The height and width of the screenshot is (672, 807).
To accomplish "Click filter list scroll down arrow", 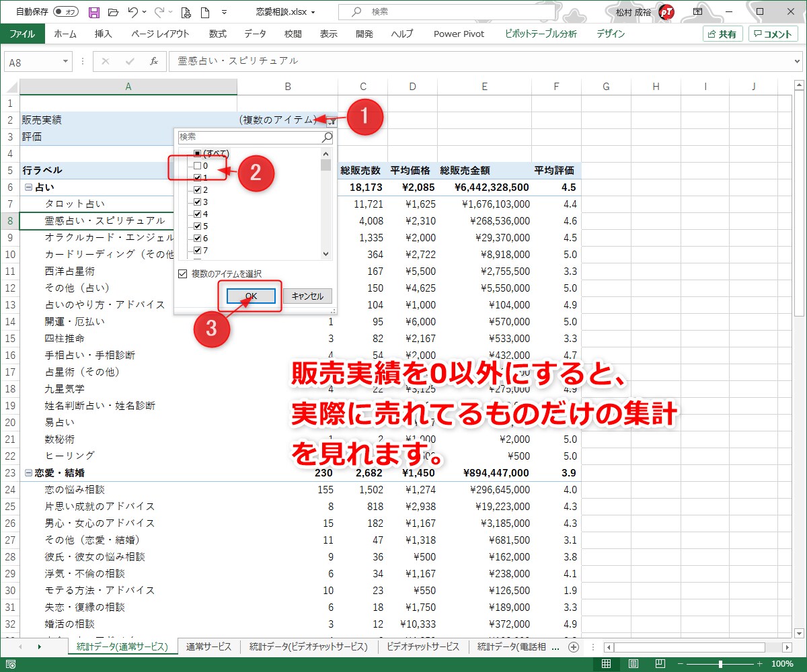I will click(x=326, y=254).
